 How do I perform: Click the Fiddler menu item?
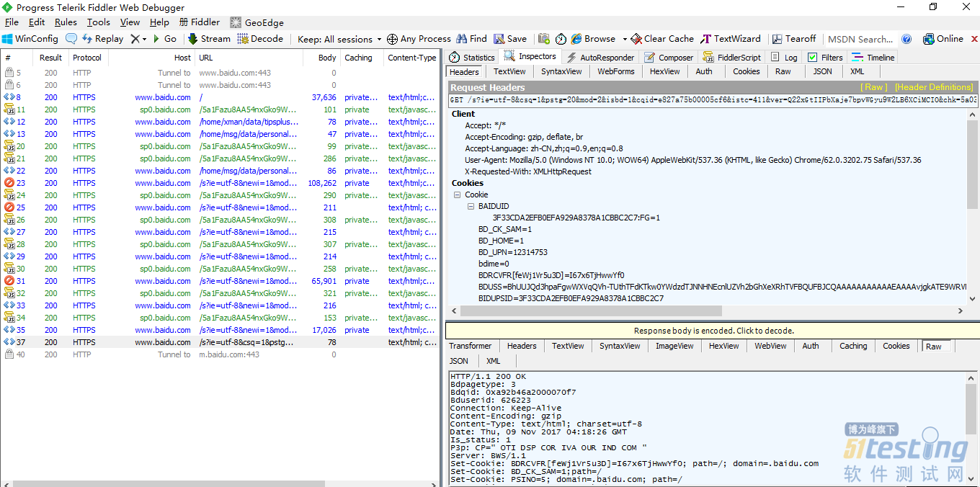pyautogui.click(x=200, y=22)
